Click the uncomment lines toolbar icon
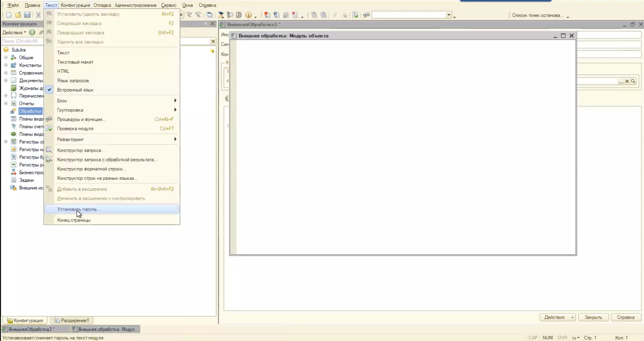This screenshot has width=644, height=341. click(x=344, y=15)
